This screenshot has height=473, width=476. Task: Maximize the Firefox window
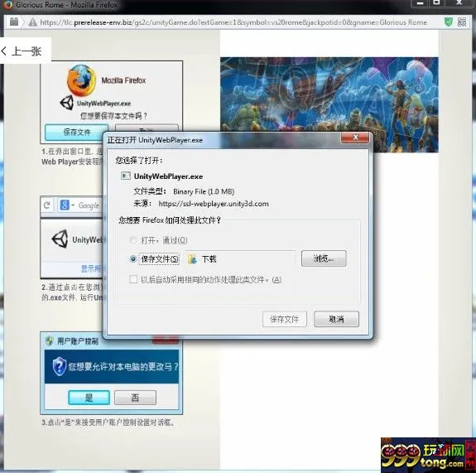[436, 3]
